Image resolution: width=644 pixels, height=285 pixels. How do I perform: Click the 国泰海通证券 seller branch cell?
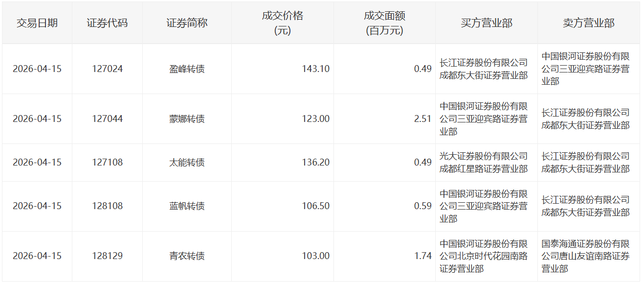pyautogui.click(x=585, y=256)
